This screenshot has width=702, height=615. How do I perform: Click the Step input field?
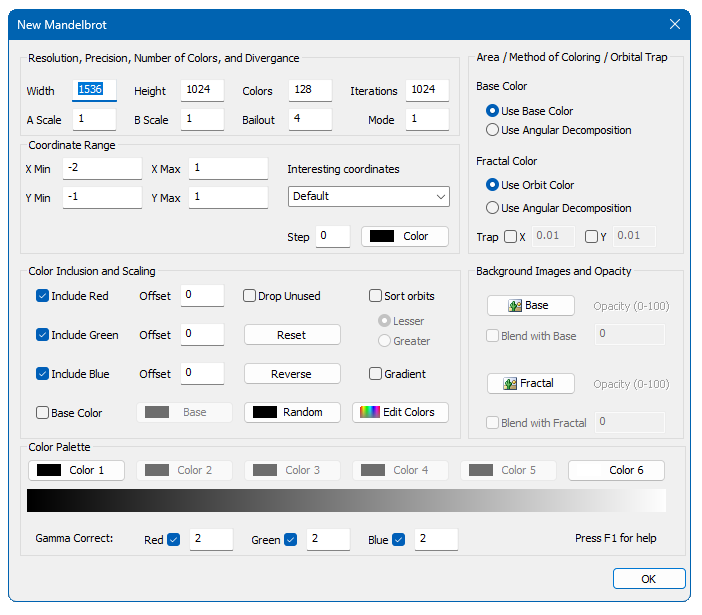point(333,236)
